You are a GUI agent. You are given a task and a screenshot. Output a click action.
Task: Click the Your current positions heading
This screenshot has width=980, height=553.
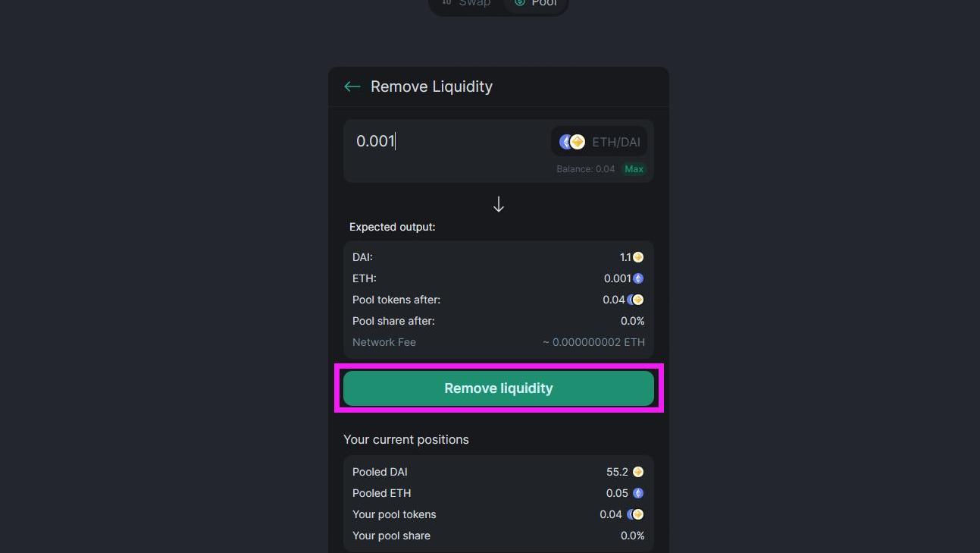[x=406, y=440]
